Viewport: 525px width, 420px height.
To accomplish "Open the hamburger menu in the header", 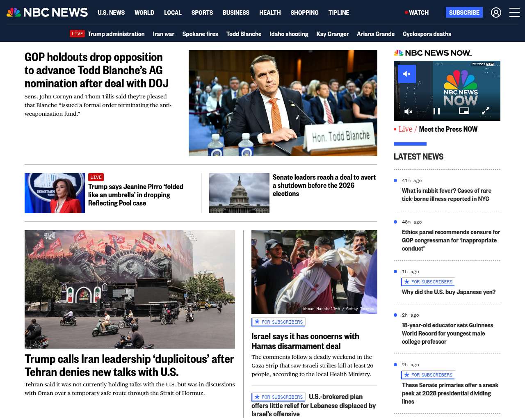I will click(514, 13).
